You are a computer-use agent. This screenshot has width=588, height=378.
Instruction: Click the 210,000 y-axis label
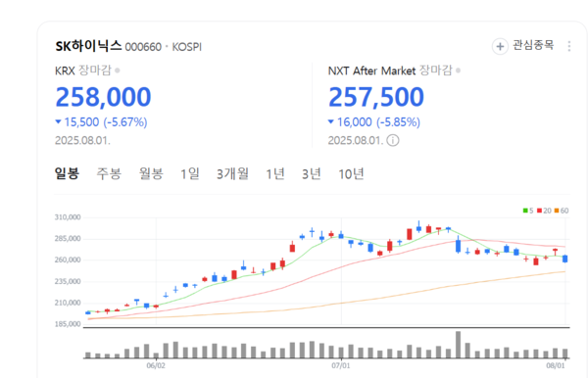[68, 303]
